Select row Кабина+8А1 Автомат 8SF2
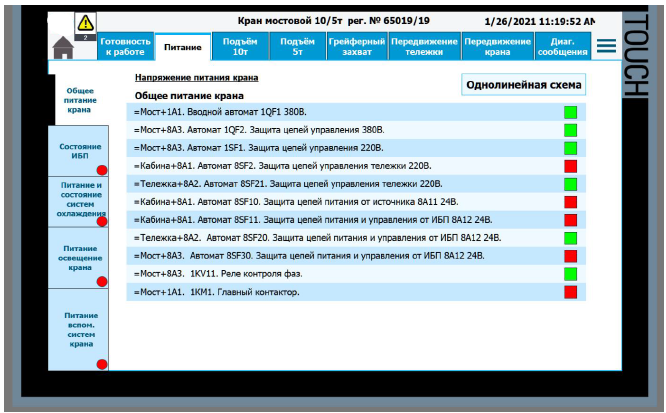 356,166
